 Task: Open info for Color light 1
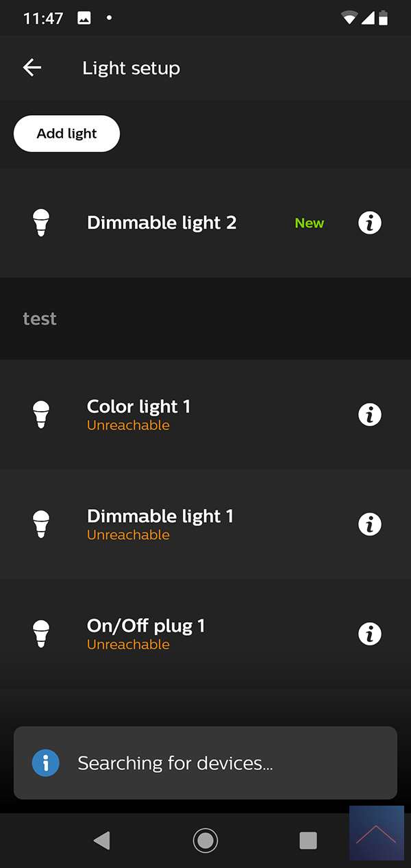point(370,414)
